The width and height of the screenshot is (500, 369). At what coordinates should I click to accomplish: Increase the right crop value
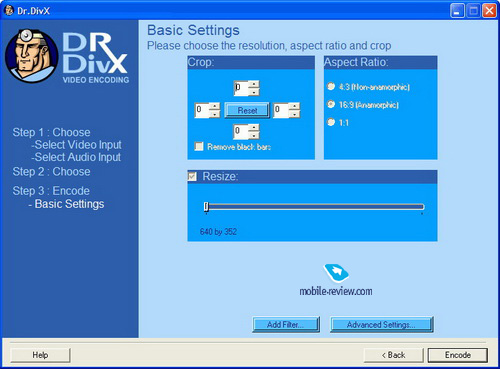(294, 107)
